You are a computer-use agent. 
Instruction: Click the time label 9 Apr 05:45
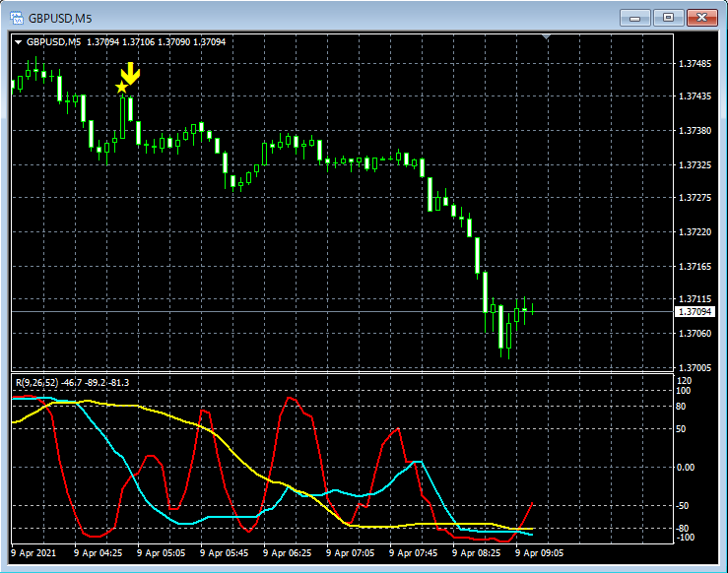point(225,553)
